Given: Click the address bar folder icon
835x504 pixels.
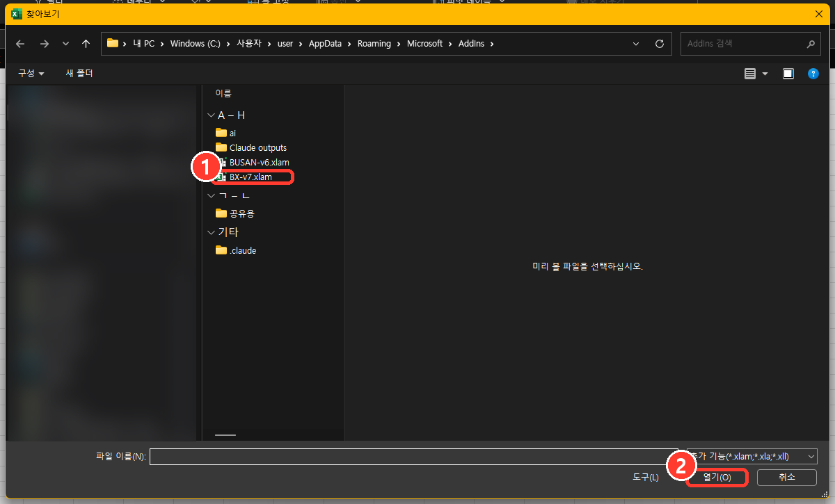Looking at the screenshot, I should 113,43.
